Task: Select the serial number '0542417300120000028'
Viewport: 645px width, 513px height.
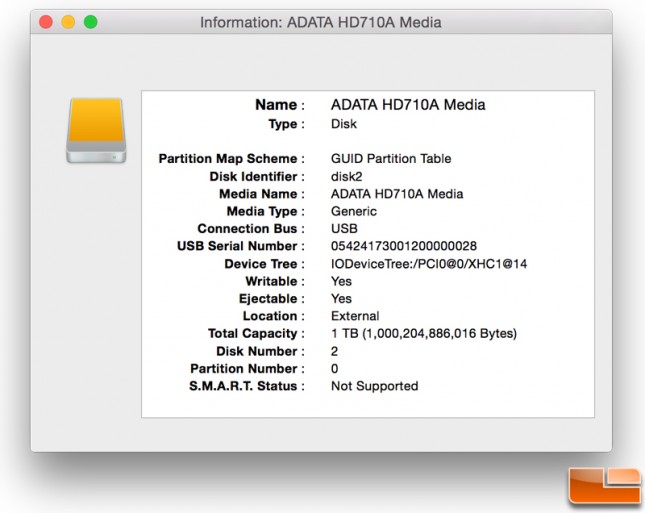Action: coord(404,246)
